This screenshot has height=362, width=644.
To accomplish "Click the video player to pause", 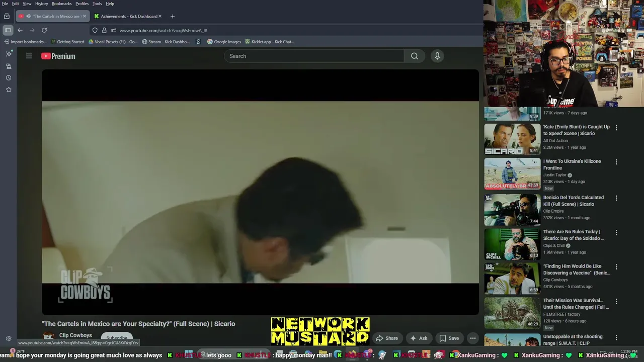I will pyautogui.click(x=260, y=192).
